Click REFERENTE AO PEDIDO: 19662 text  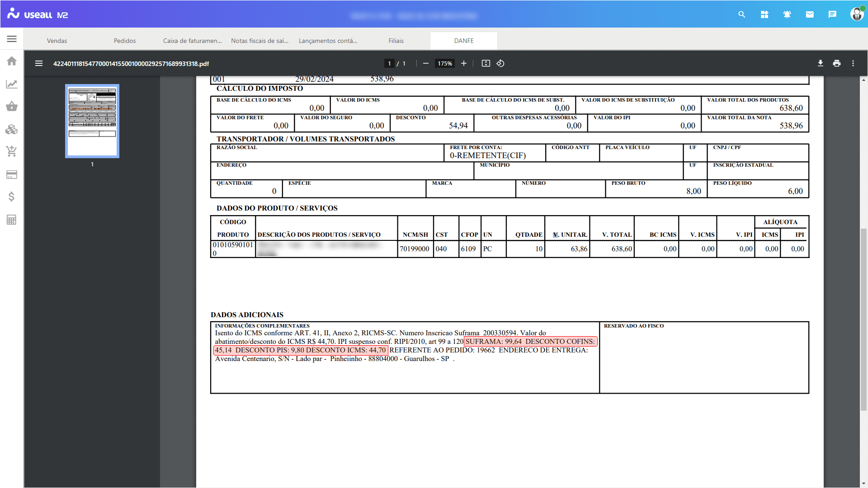click(442, 350)
